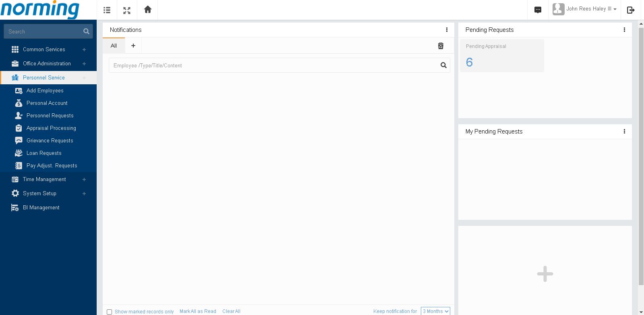The image size is (644, 315).
Task: Select the All notifications tab
Action: 114,46
